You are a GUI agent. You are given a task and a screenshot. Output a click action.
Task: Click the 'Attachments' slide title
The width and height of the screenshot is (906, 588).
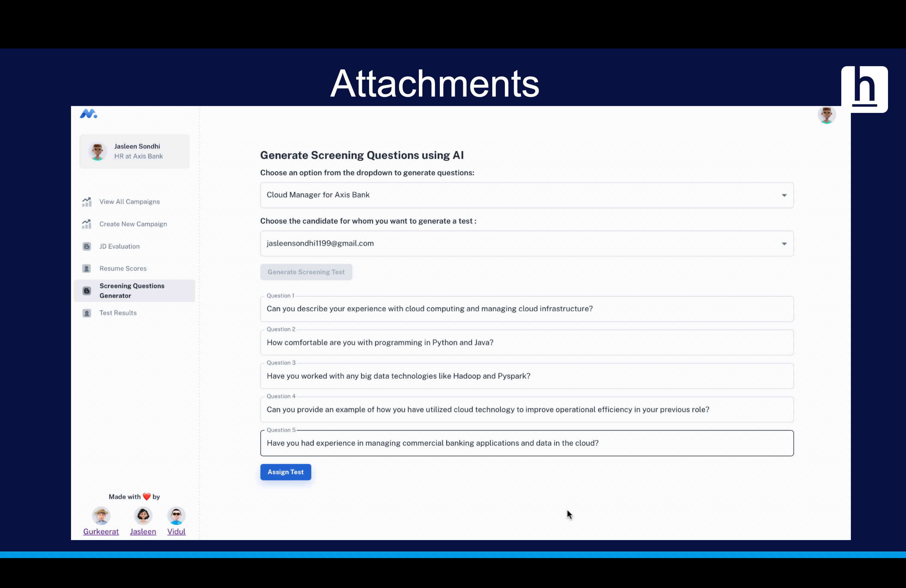point(435,83)
